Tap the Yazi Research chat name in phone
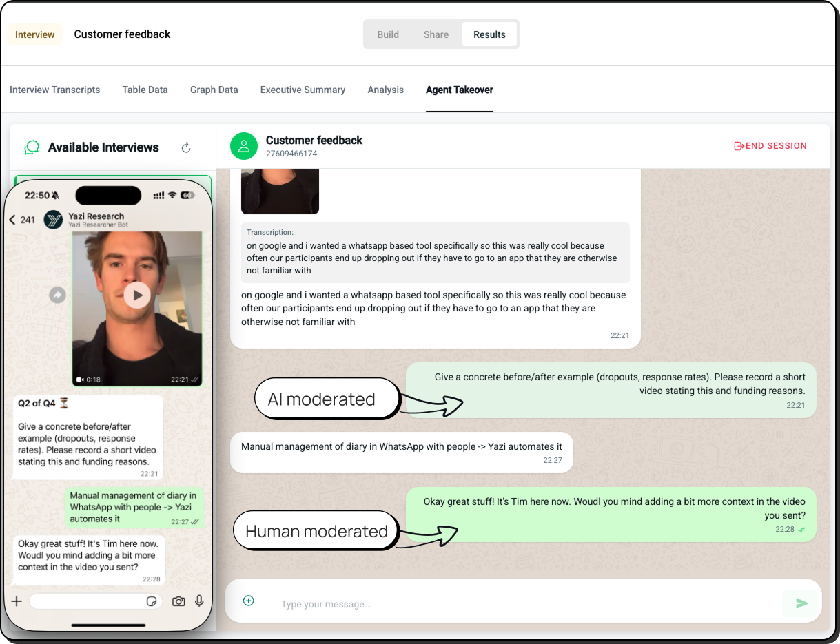840x644 pixels. (96, 216)
